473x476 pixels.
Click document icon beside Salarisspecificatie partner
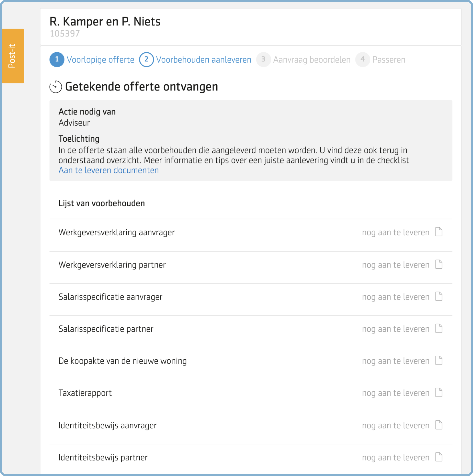[439, 328]
